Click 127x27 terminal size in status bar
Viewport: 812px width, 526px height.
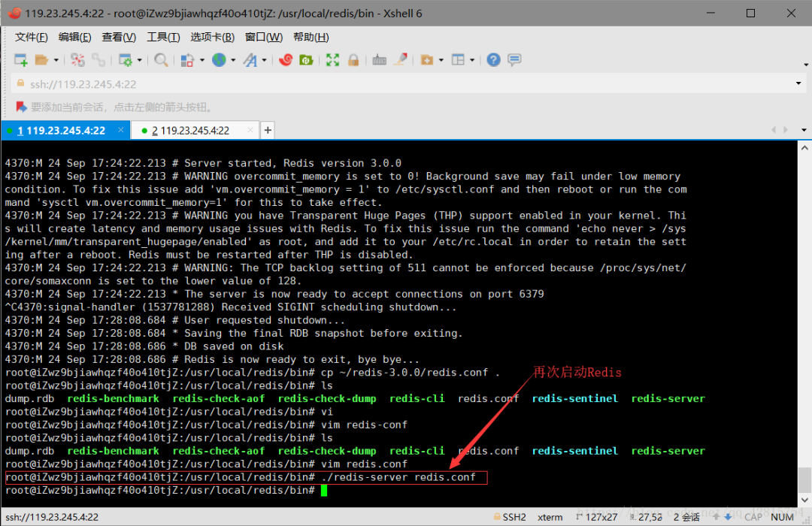pyautogui.click(x=601, y=517)
